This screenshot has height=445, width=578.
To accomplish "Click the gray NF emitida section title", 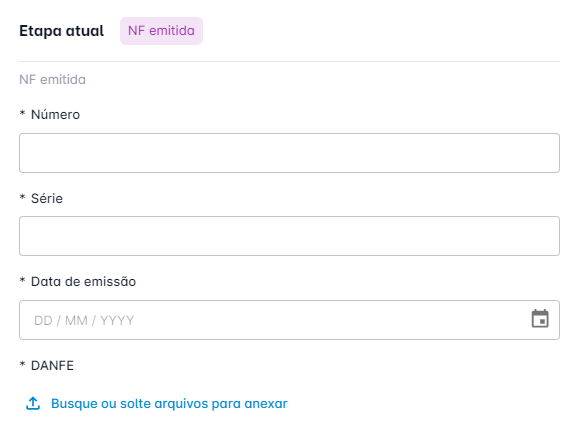I will [52, 80].
